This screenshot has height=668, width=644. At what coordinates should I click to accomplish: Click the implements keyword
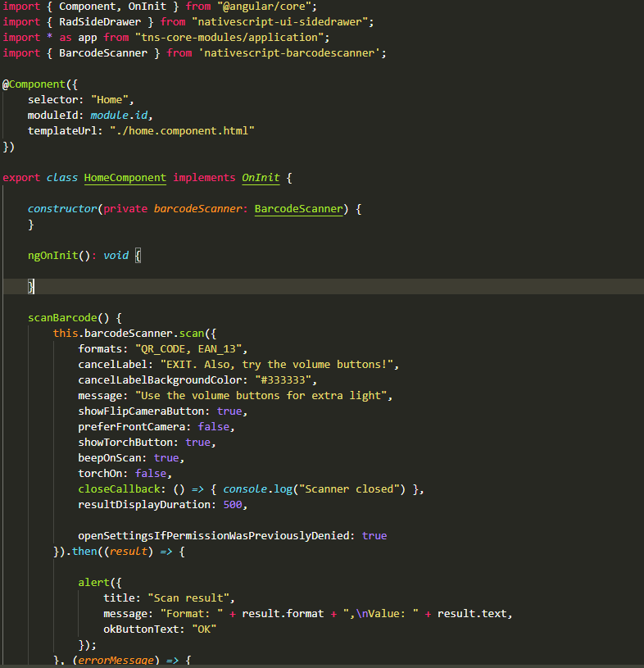pos(204,178)
